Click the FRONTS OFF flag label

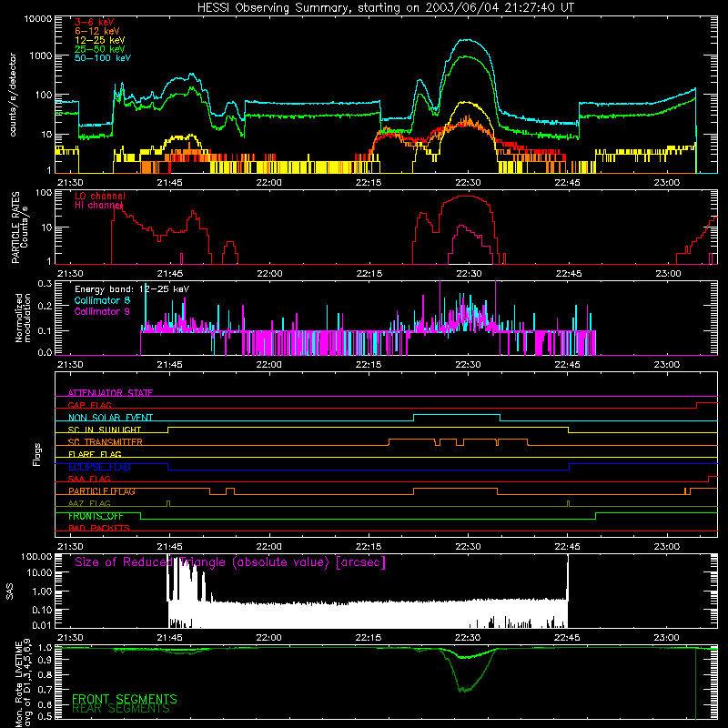[x=96, y=516]
